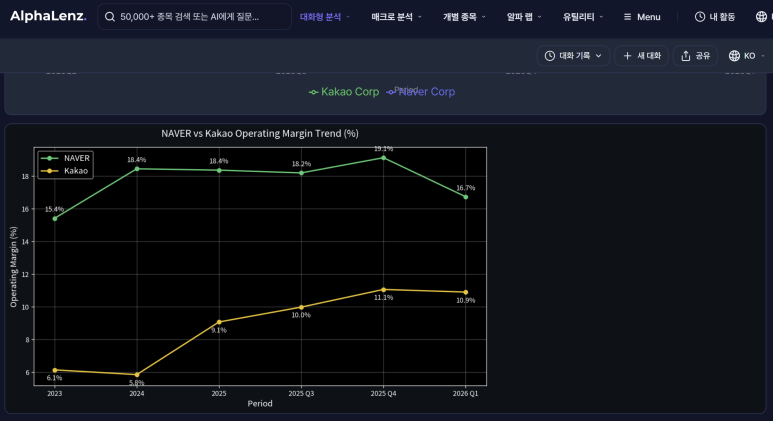Open the NAVER vs Kakao chart image
The width and height of the screenshot is (773, 421).
click(x=249, y=269)
